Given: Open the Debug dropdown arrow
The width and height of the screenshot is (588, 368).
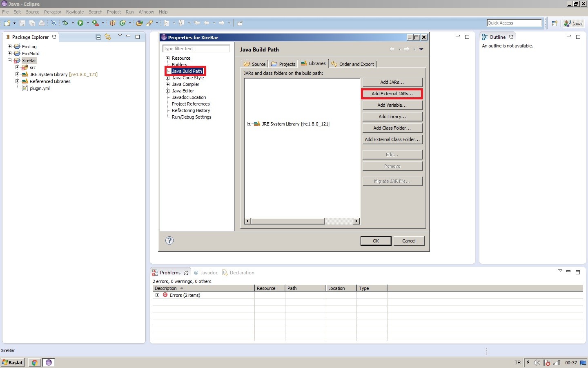Looking at the screenshot, I should 73,23.
